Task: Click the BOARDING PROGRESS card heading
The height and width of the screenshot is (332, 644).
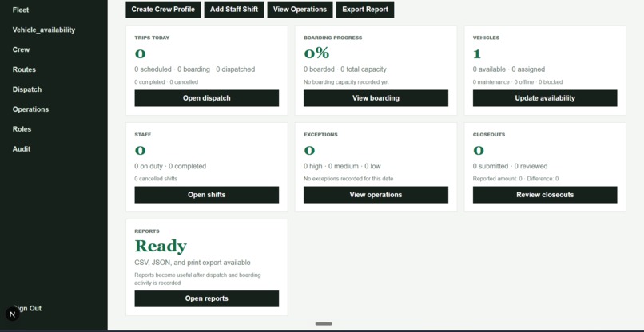Action: (333, 38)
